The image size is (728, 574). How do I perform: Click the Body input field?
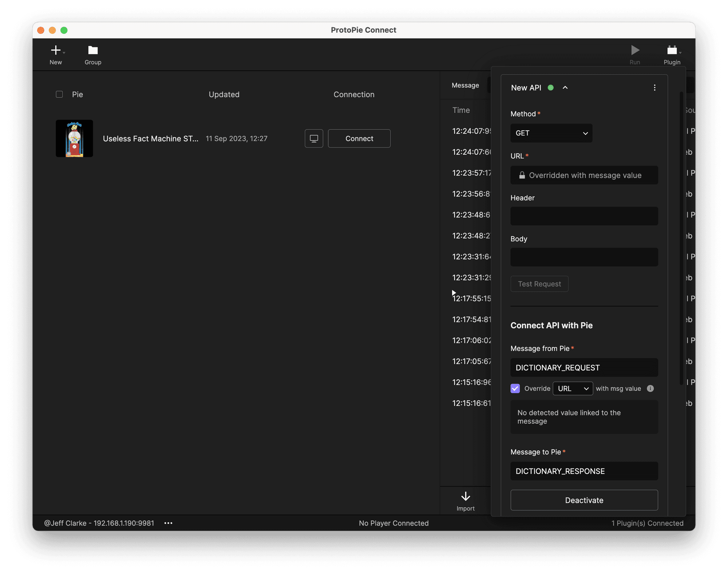(x=584, y=257)
